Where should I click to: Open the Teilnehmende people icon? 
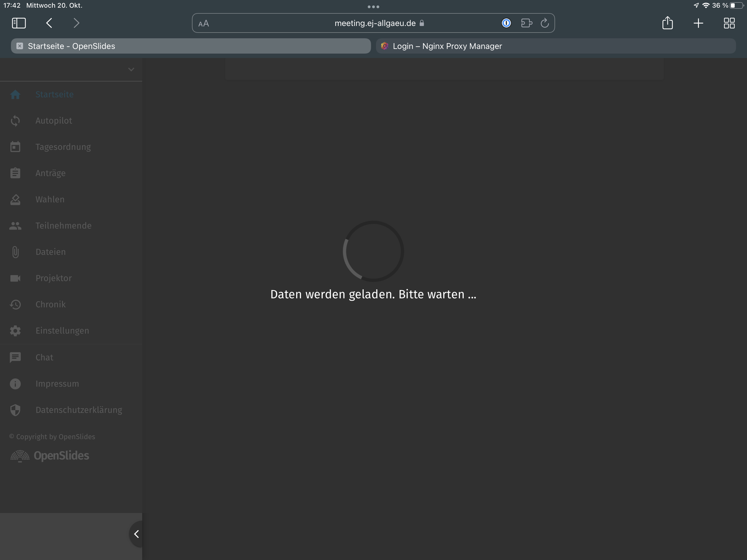click(15, 226)
